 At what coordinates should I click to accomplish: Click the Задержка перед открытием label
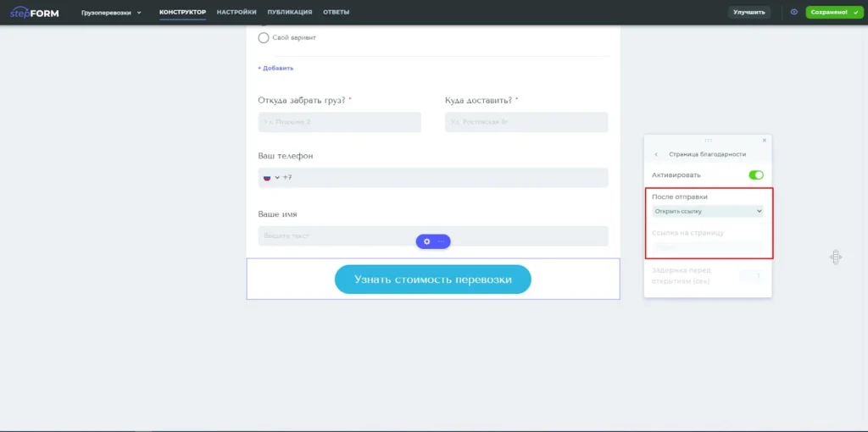click(682, 275)
